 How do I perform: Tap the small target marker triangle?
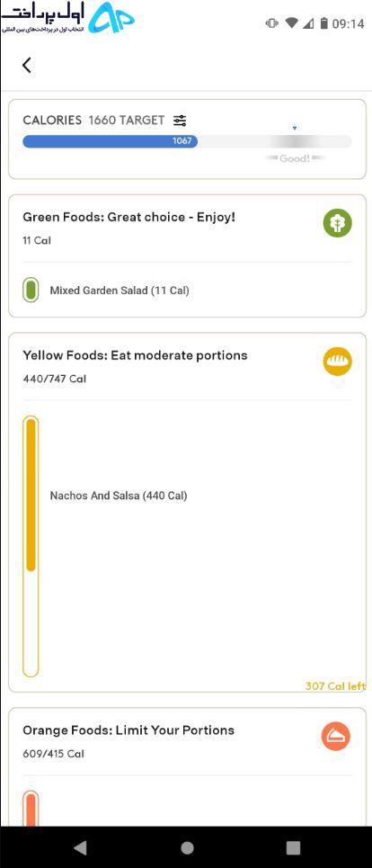click(x=295, y=128)
